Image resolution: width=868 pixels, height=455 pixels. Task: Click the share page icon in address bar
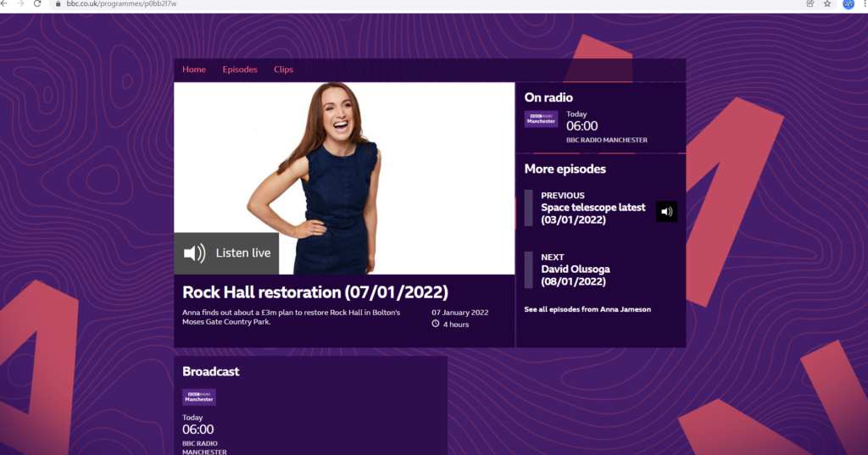[x=810, y=3]
